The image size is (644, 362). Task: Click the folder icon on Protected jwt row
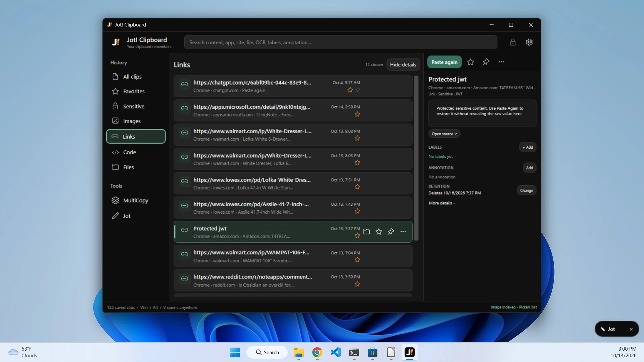point(367,231)
